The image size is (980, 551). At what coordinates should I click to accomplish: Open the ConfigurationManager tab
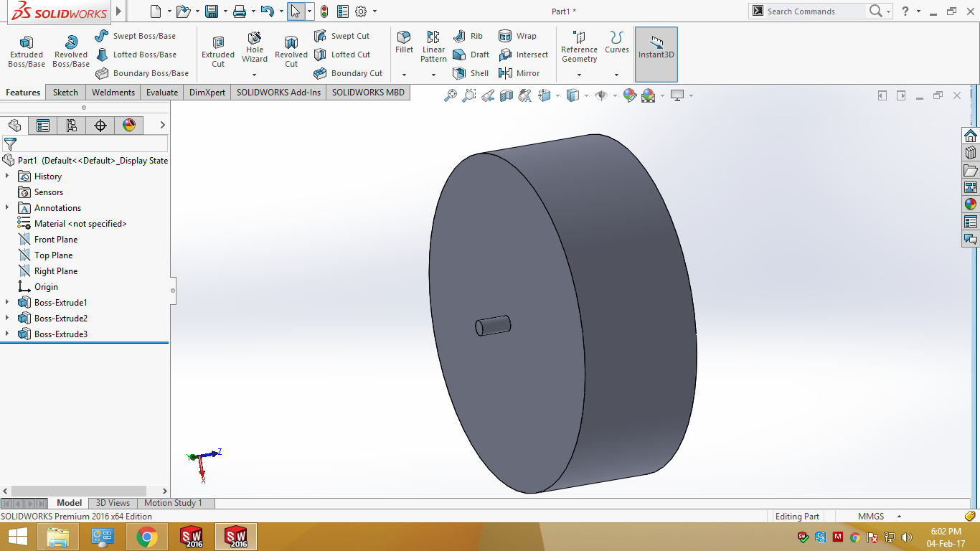[72, 126]
